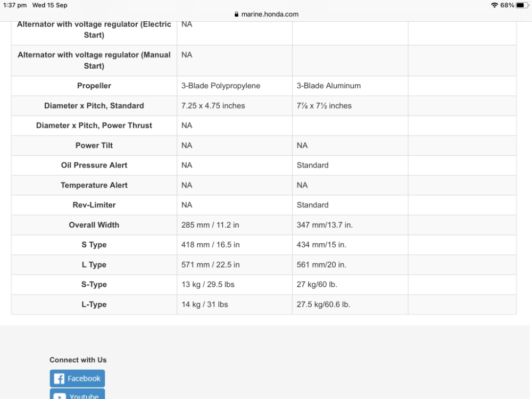Click the "Propeller" row label
Screen dimensions: 532x399
[94, 86]
